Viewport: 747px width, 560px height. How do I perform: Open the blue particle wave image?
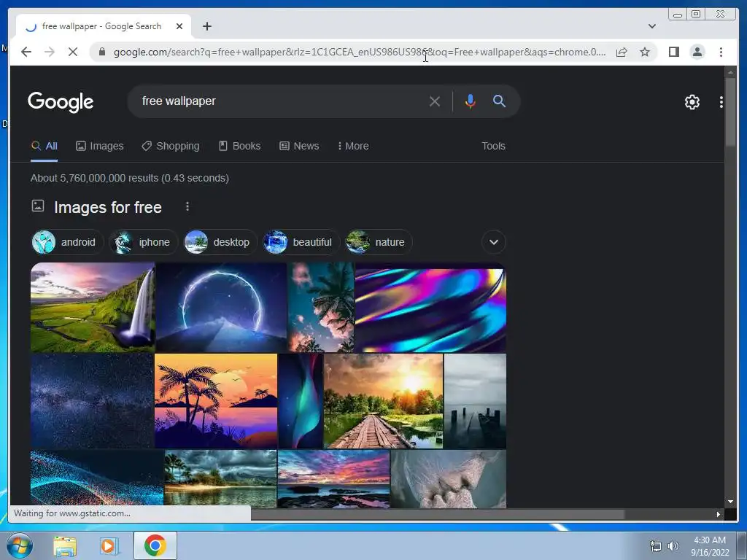click(x=97, y=478)
